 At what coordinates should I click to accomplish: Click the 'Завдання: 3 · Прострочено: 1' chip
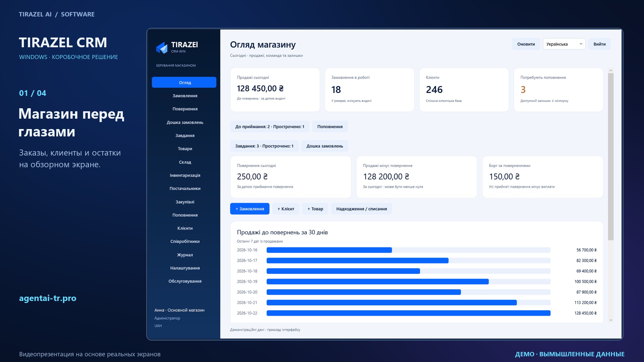pos(264,146)
